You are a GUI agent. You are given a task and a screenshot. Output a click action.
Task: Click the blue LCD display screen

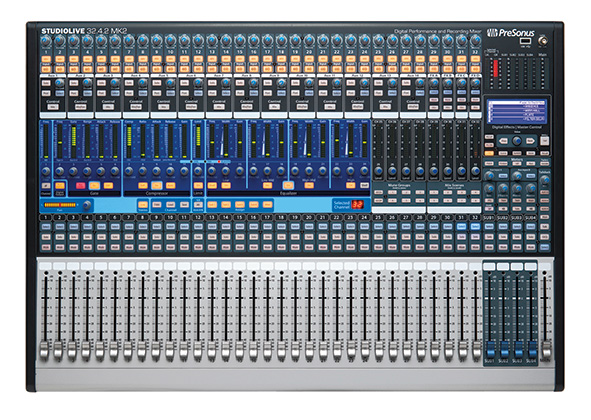point(516,111)
